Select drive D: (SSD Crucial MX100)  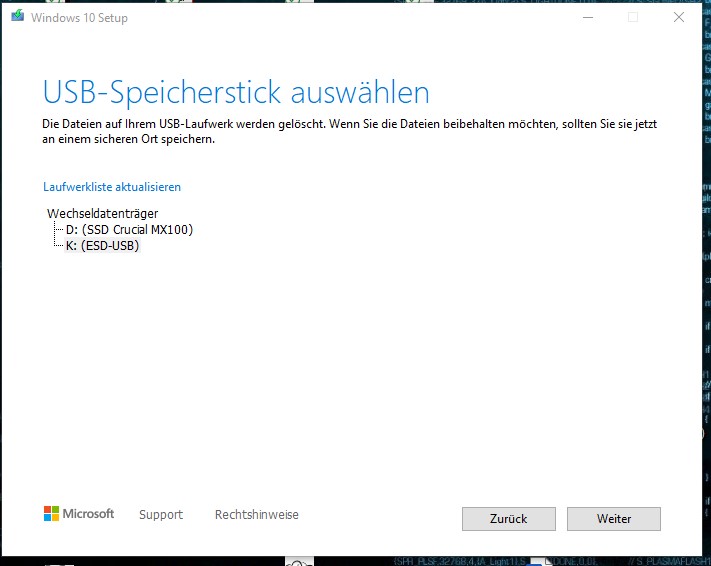130,229
